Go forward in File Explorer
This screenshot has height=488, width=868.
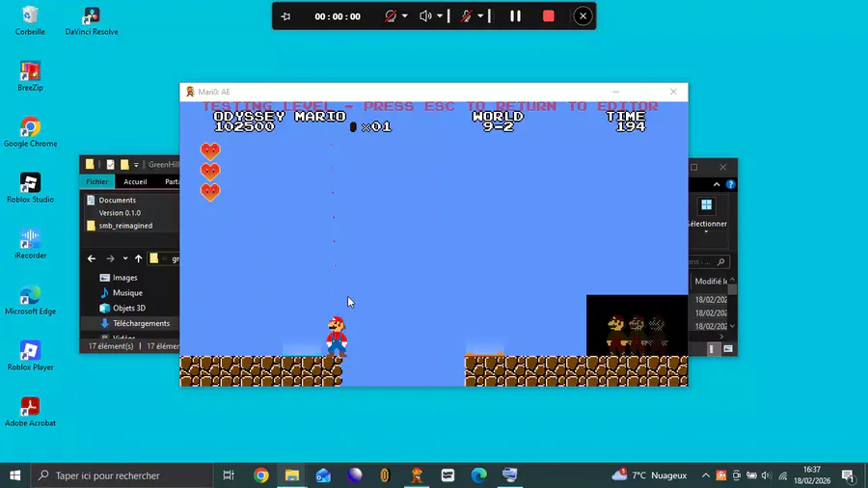point(110,258)
